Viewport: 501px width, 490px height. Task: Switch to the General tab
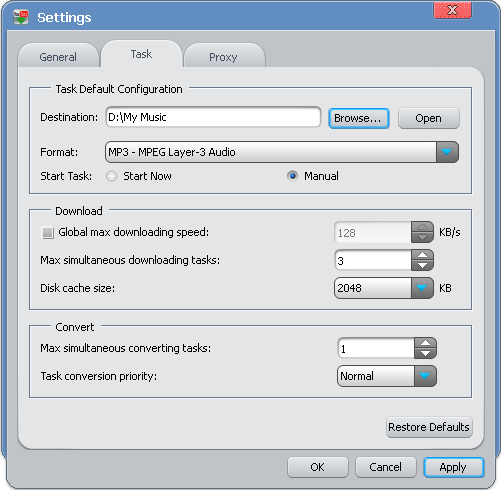(x=58, y=56)
